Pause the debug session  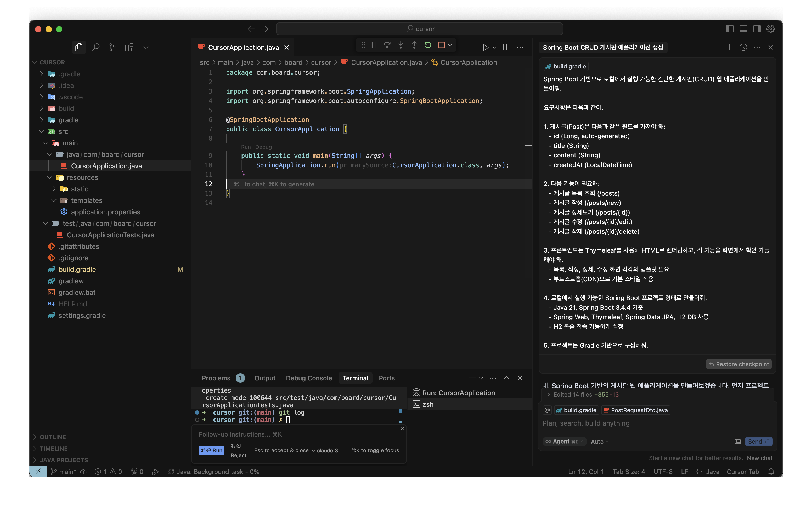coord(374,45)
